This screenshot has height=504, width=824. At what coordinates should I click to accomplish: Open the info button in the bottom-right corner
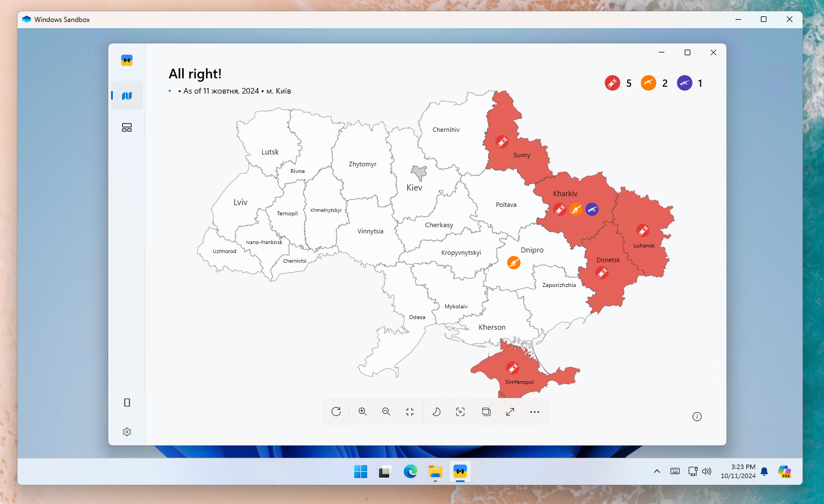tap(697, 417)
